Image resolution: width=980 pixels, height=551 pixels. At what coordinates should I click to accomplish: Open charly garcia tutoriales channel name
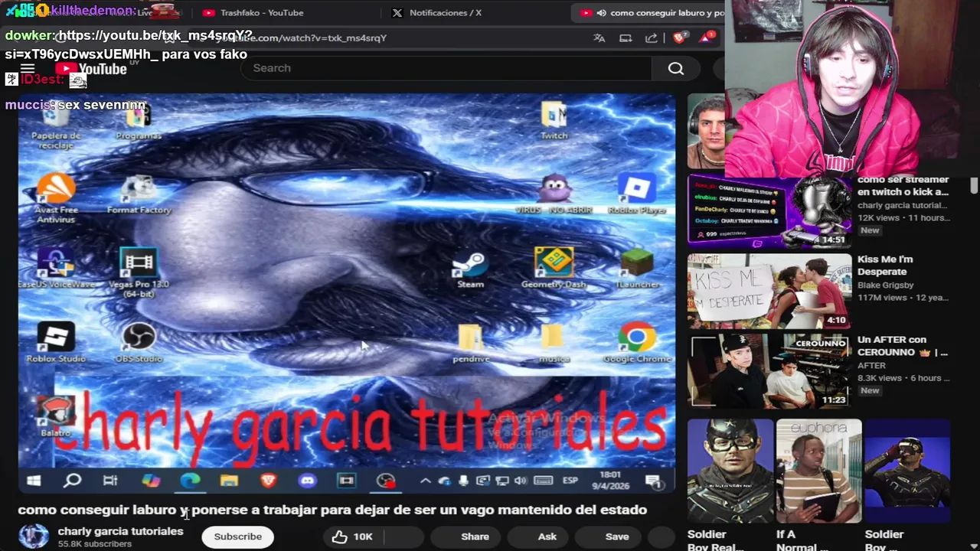pos(120,531)
